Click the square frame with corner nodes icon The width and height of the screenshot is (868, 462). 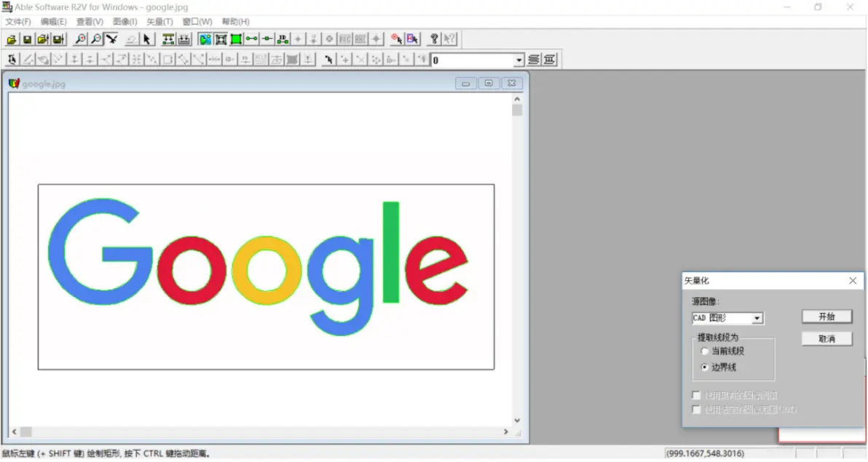[x=221, y=39]
